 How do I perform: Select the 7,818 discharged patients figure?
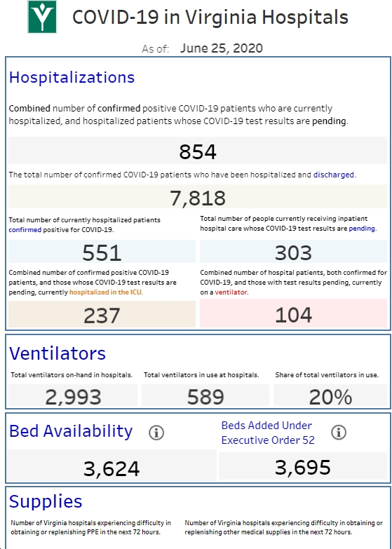198,198
